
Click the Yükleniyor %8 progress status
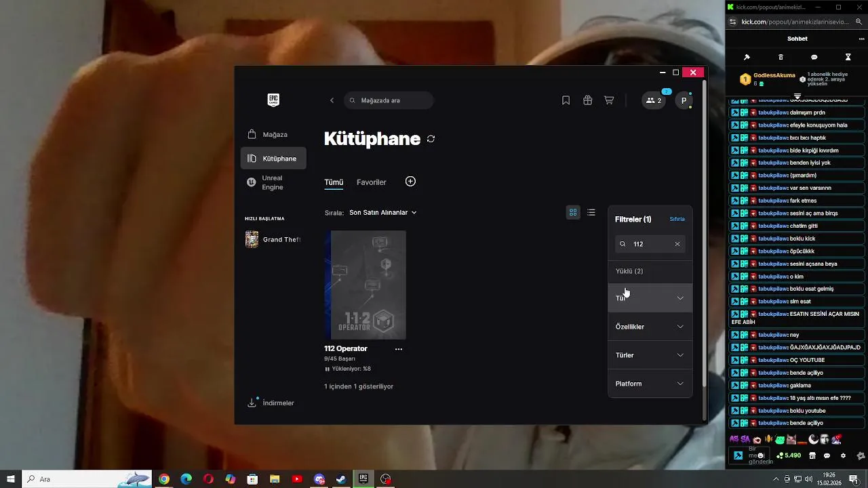coord(348,369)
